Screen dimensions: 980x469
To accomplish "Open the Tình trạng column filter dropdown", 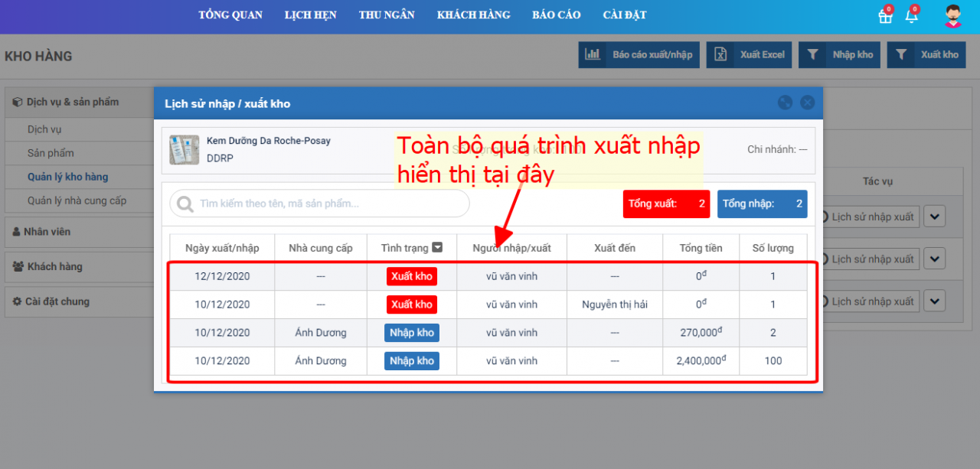I will [437, 247].
